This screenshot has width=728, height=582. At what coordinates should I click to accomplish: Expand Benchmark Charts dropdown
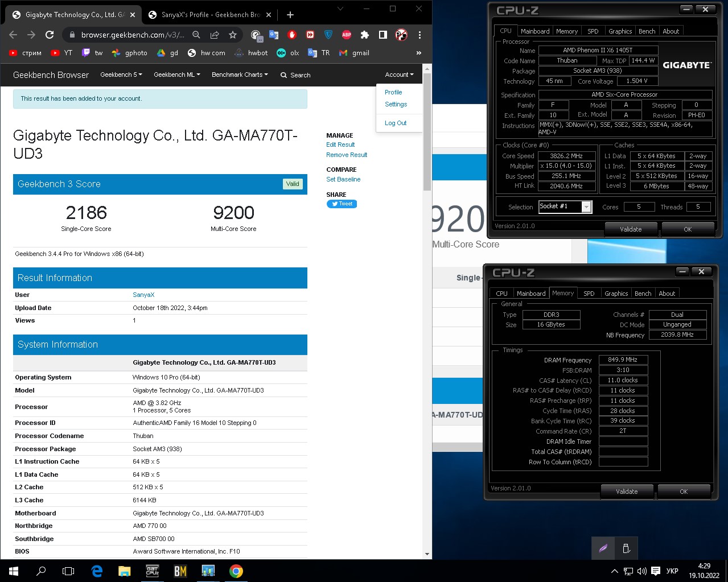coord(240,75)
